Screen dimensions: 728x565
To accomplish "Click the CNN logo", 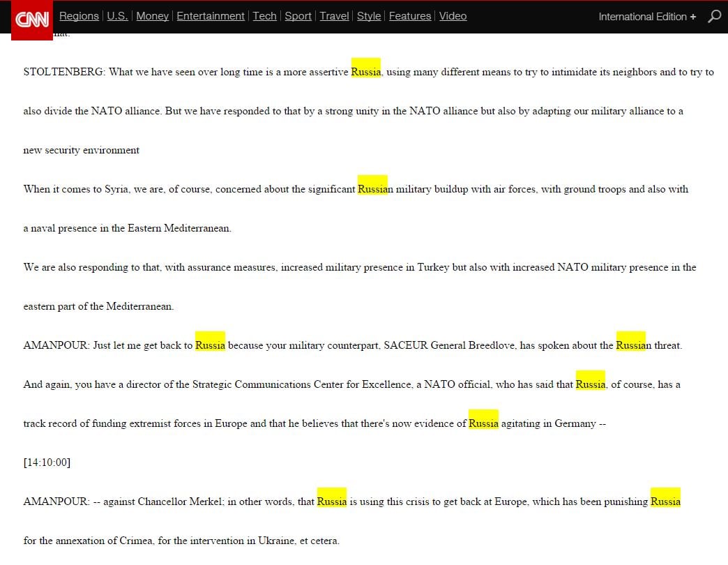I will click(x=32, y=20).
